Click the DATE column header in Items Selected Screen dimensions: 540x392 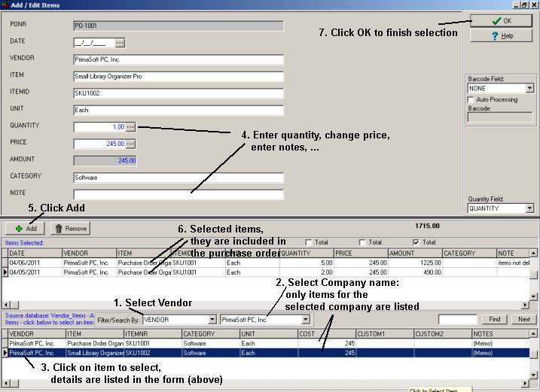point(35,254)
